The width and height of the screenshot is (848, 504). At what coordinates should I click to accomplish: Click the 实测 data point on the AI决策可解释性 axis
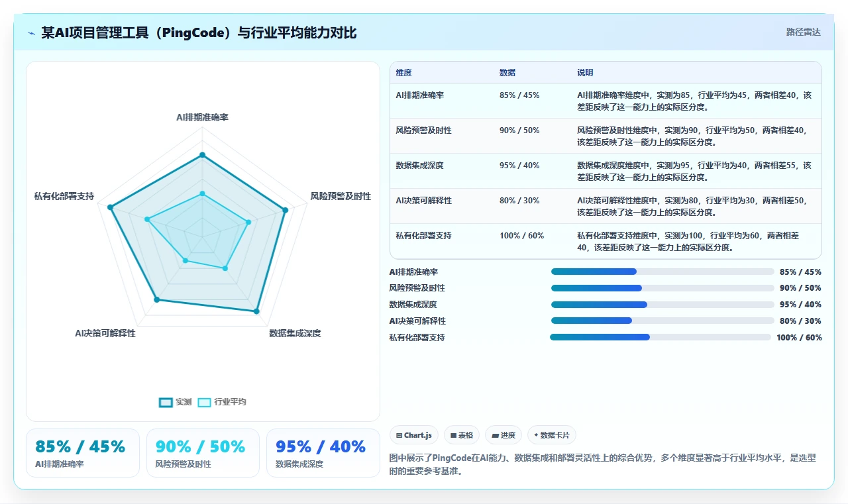pos(156,300)
